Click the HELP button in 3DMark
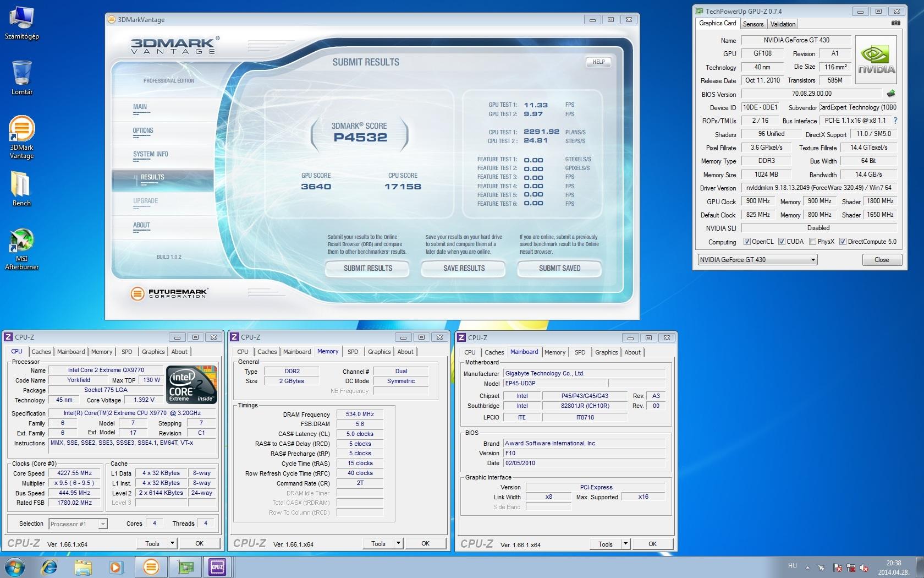The image size is (924, 578). pos(598,62)
